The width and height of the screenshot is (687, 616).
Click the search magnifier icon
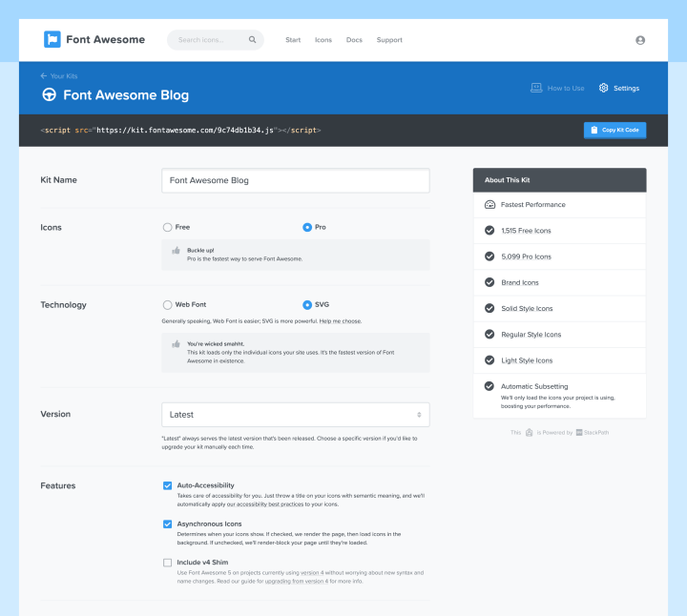[x=252, y=40]
